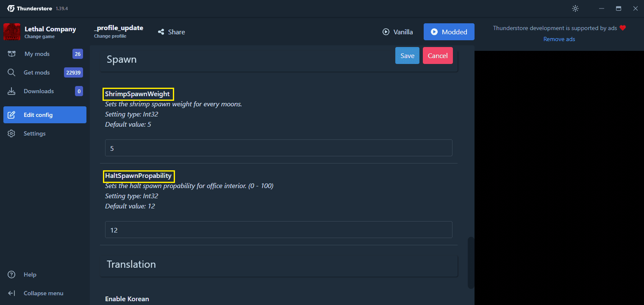The image size is (644, 305).
Task: Open the My mods page
Action: [x=45, y=54]
